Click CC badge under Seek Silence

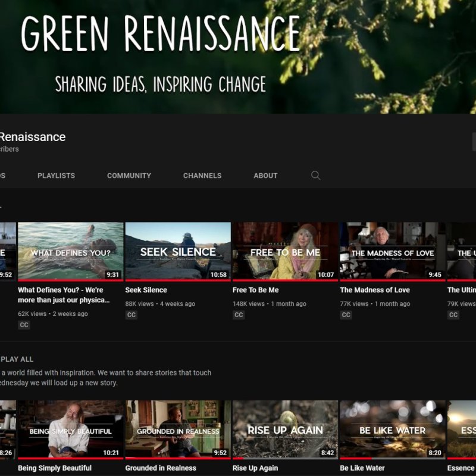point(131,315)
